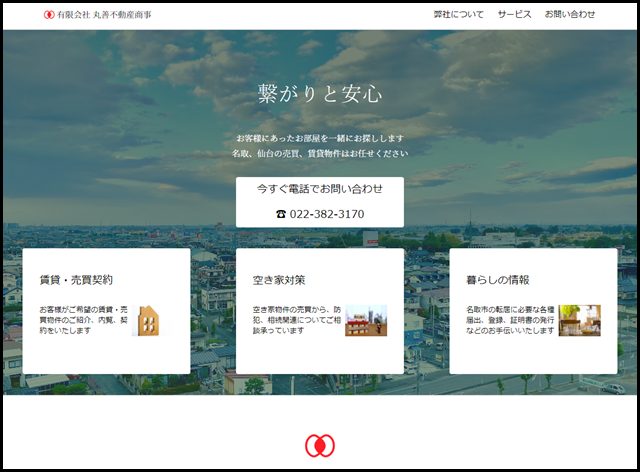Click the red double-circle logo at the page bottom

[320, 445]
